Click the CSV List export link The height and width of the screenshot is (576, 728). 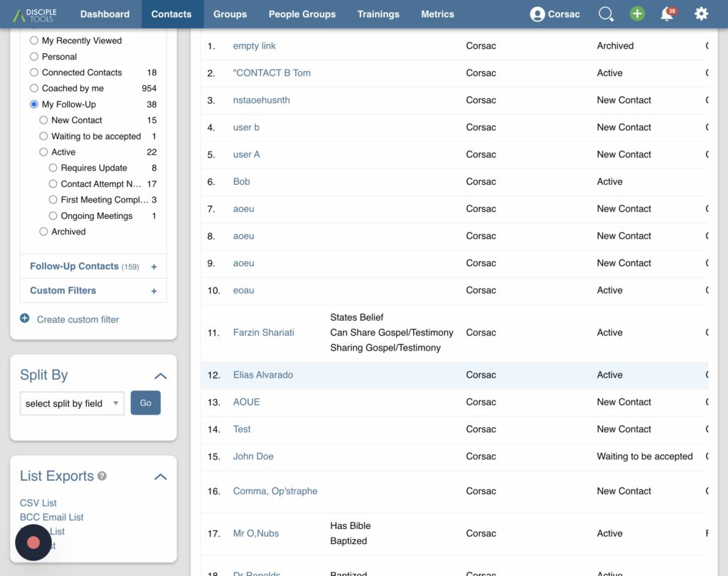tap(38, 503)
